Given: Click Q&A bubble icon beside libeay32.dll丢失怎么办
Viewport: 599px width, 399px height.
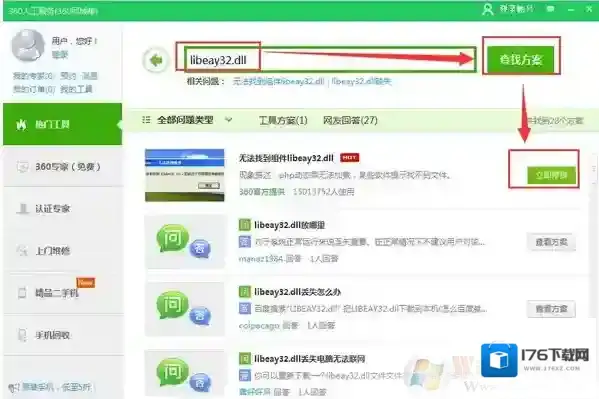Looking at the screenshot, I should [x=185, y=309].
